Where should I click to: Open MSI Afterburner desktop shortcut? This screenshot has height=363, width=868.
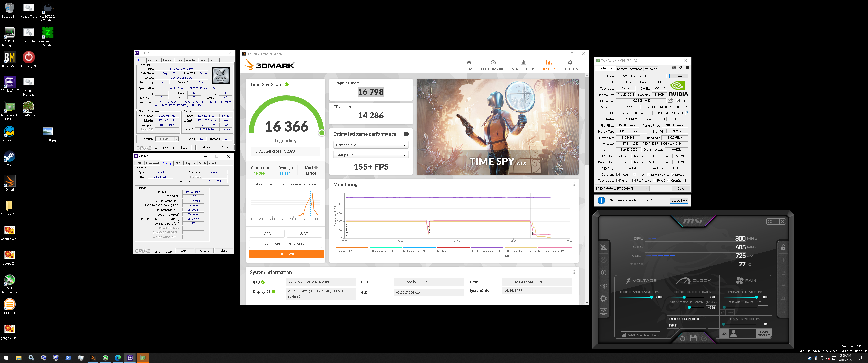pyautogui.click(x=9, y=284)
